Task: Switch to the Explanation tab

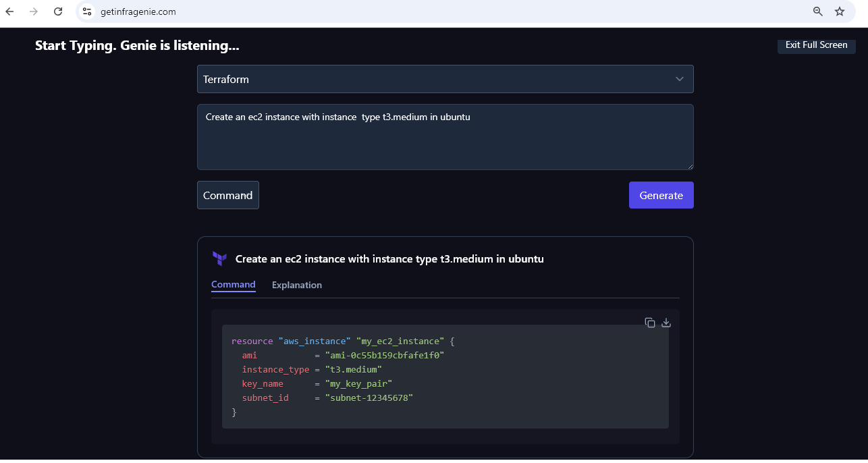Action: (297, 285)
